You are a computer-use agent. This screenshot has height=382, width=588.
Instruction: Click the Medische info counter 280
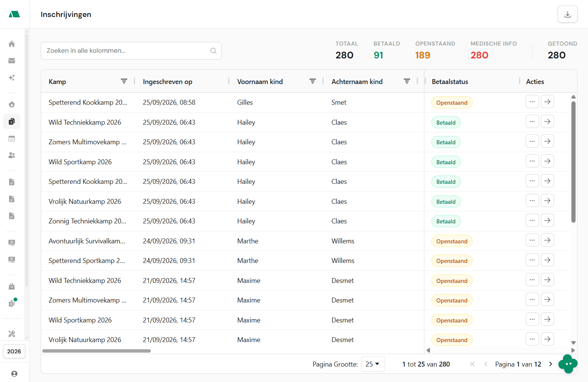479,55
